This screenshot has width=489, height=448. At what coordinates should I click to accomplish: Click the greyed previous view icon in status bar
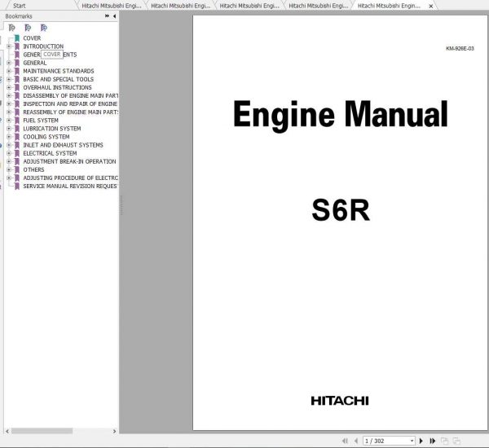coord(444,441)
